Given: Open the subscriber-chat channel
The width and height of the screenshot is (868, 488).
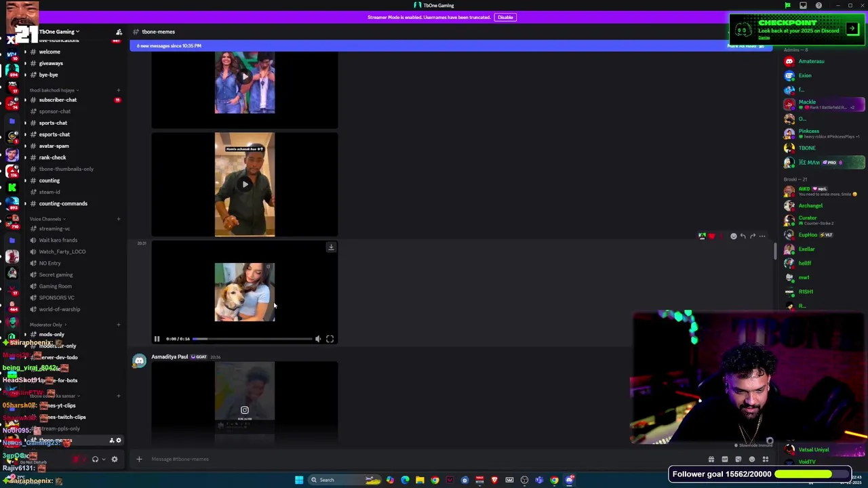Looking at the screenshot, I should pos(58,100).
